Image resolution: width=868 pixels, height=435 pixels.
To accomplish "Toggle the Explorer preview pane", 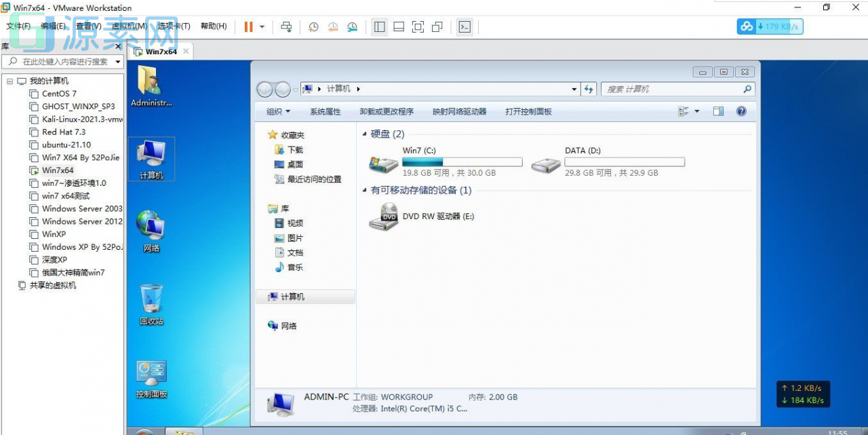I will point(718,111).
